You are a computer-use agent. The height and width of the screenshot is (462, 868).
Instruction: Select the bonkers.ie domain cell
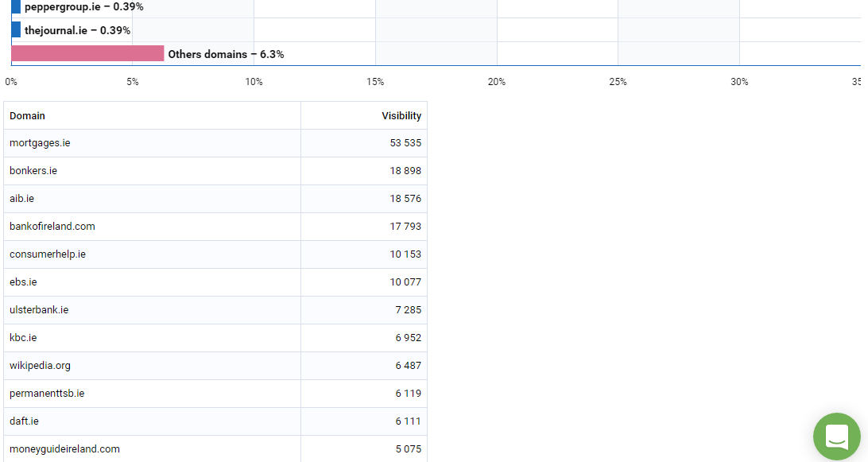click(153, 171)
